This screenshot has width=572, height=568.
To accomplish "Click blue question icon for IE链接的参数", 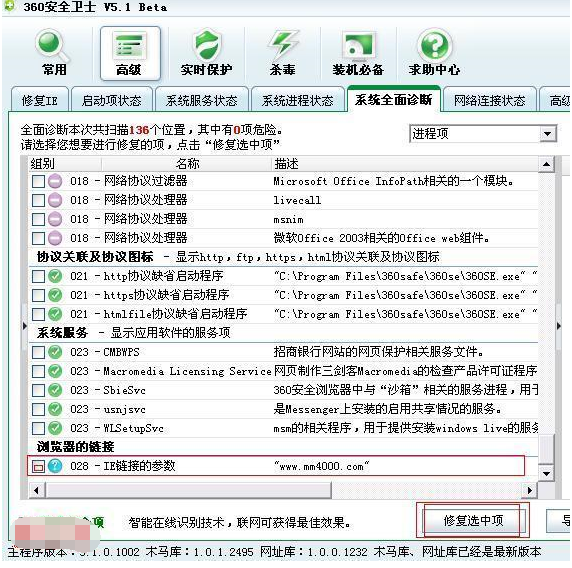I will pyautogui.click(x=55, y=466).
